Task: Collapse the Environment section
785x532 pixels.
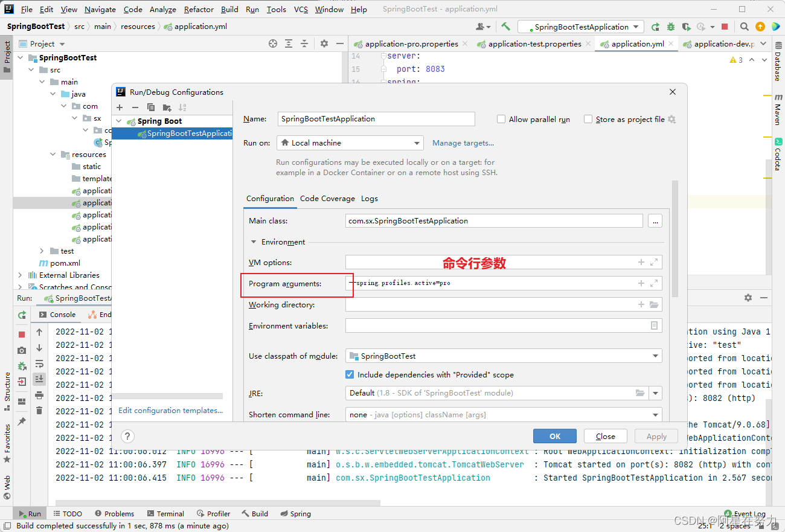Action: [x=254, y=242]
